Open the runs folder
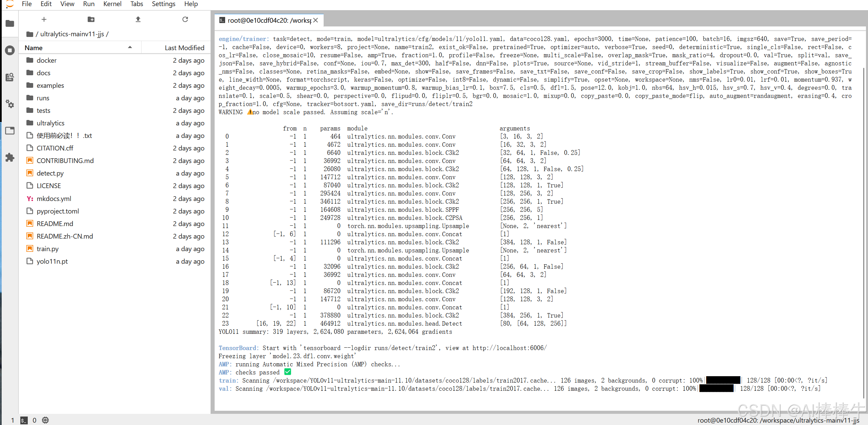The image size is (868, 425). (x=43, y=98)
